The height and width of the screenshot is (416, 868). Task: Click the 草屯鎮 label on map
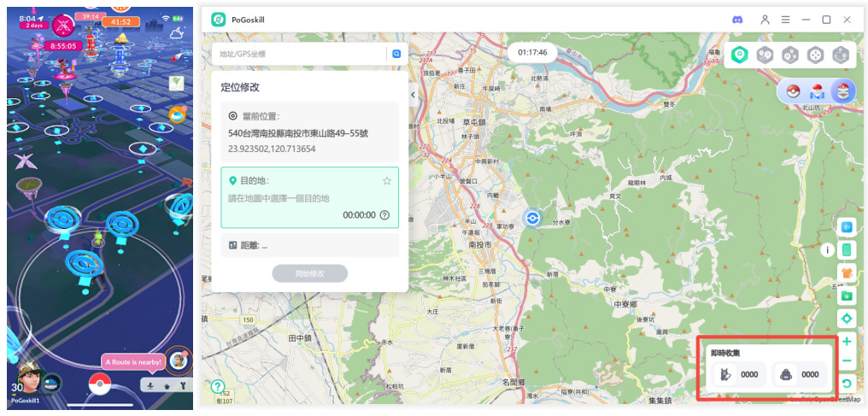474,122
